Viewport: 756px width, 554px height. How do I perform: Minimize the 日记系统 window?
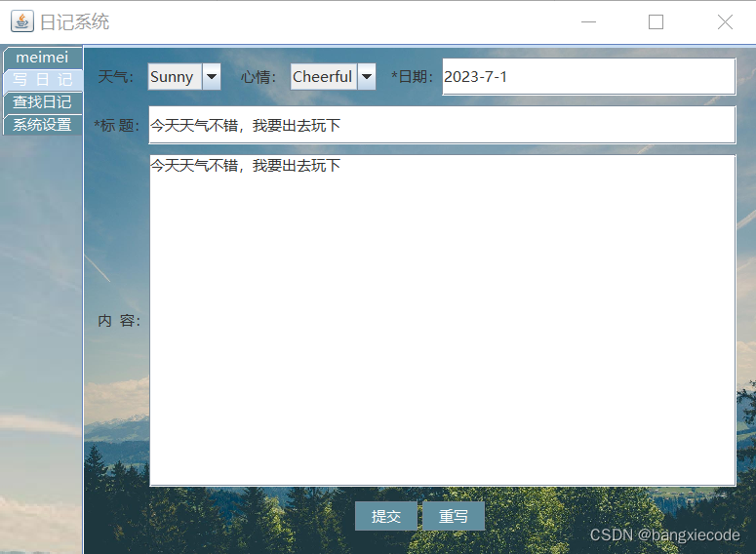coord(588,21)
